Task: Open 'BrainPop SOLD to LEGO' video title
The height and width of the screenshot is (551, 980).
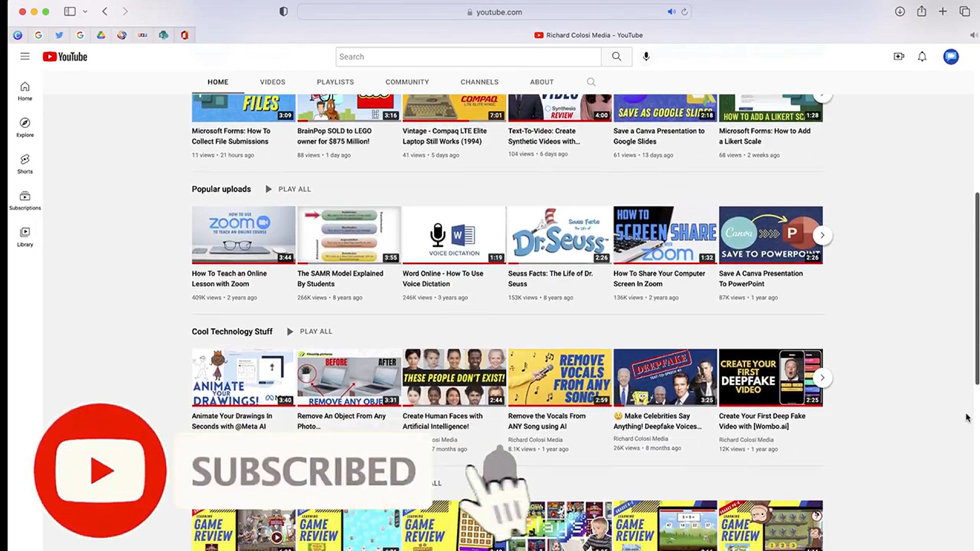Action: tap(334, 136)
